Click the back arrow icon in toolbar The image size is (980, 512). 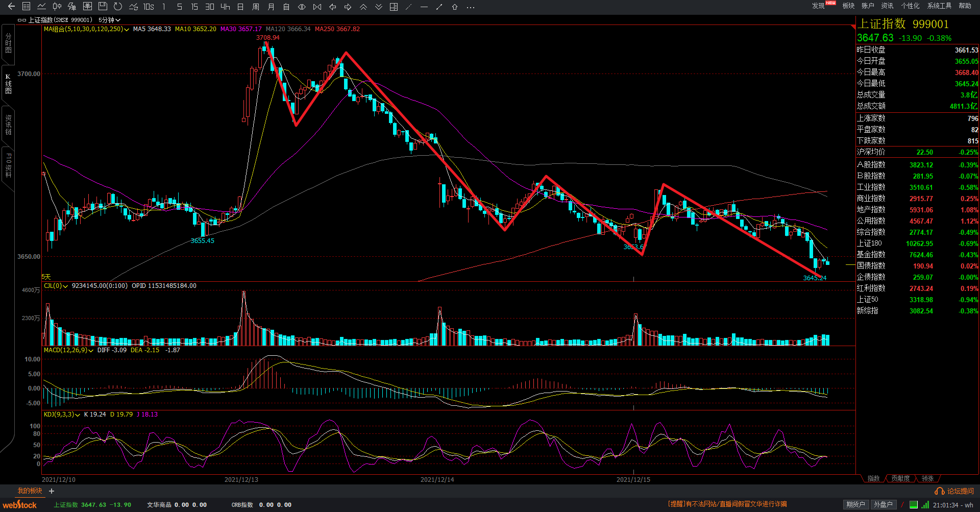[x=11, y=7]
